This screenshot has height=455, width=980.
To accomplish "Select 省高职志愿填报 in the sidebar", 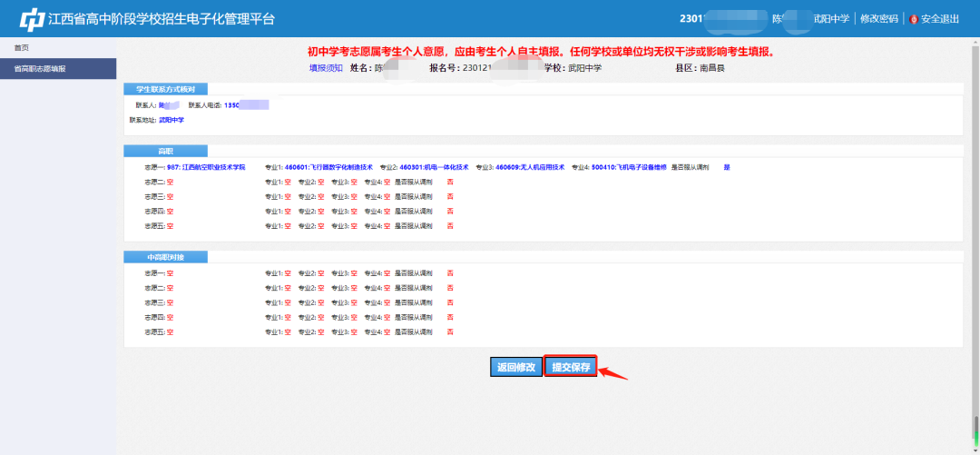I will coord(39,68).
